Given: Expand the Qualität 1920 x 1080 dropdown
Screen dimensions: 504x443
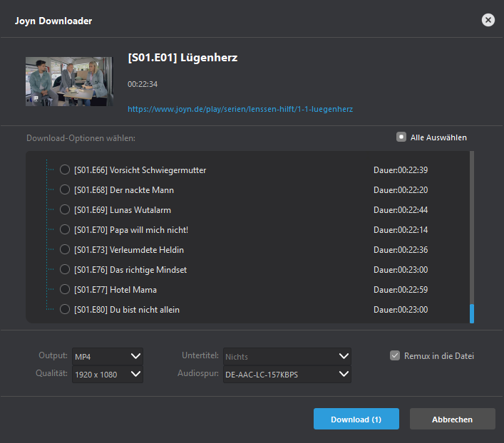Looking at the screenshot, I should point(108,374).
